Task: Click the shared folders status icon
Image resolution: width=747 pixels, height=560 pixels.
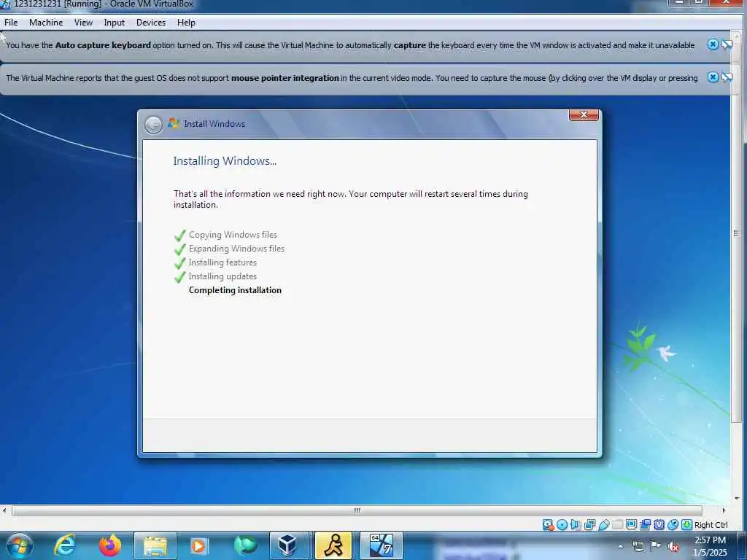Action: [x=617, y=525]
